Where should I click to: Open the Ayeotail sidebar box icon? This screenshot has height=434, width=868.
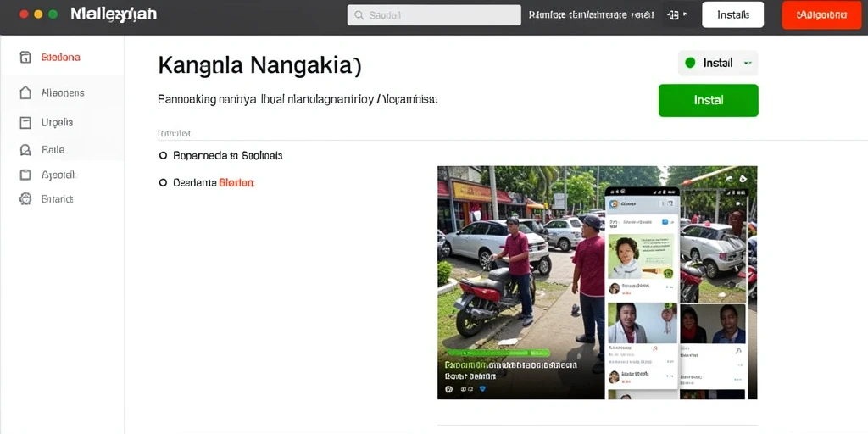tap(25, 175)
